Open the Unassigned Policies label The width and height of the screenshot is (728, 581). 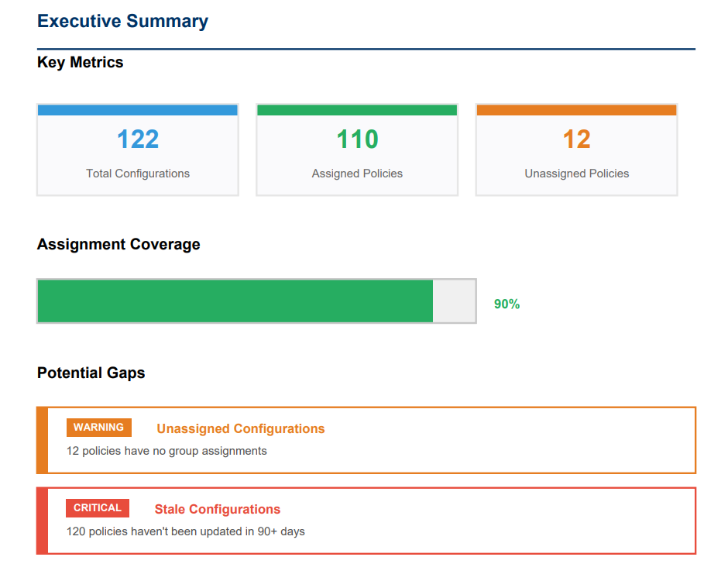pos(576,174)
